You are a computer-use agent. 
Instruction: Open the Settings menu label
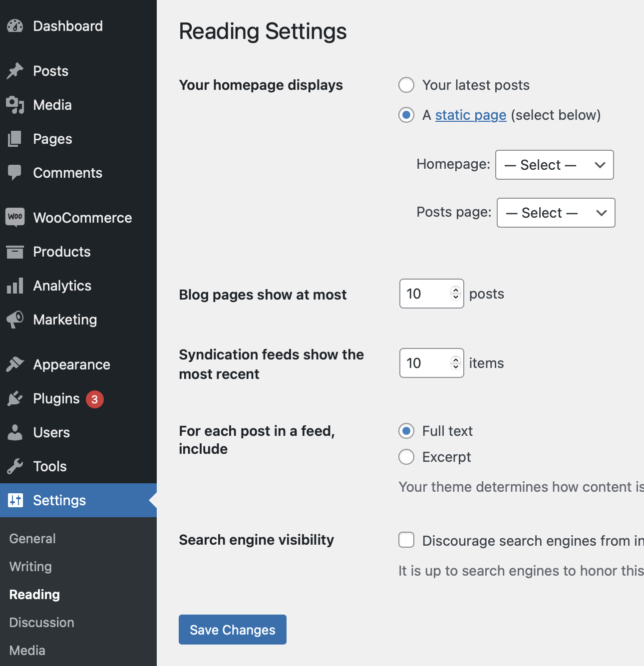[x=59, y=500]
